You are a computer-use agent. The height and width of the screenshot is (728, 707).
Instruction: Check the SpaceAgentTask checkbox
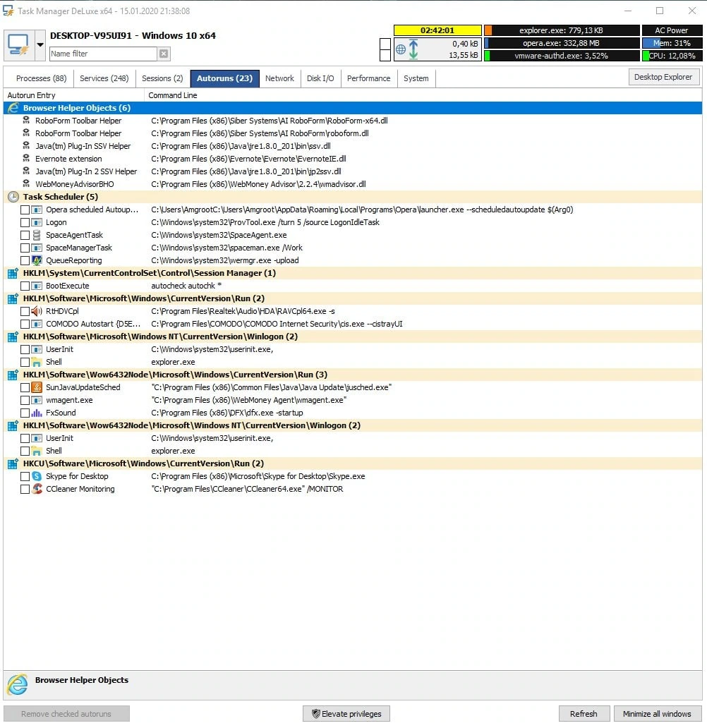(25, 236)
